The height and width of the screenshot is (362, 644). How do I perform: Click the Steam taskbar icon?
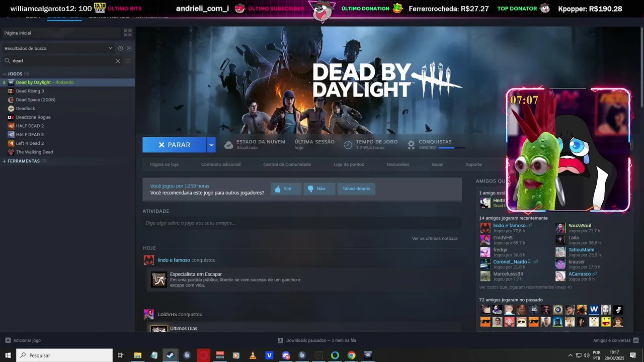point(170,355)
